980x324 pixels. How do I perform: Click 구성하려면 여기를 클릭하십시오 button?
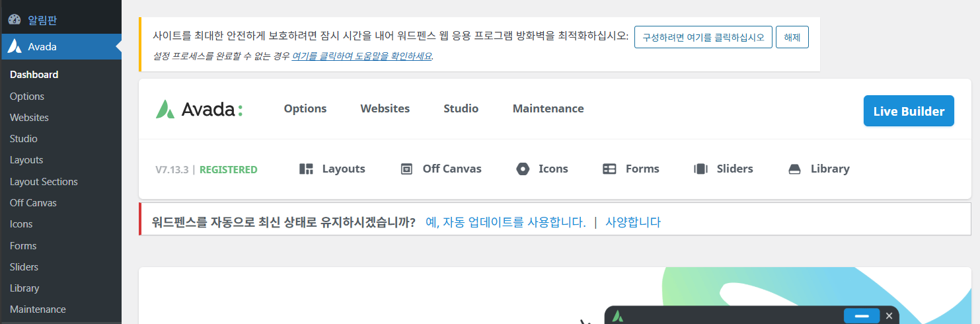(x=703, y=37)
